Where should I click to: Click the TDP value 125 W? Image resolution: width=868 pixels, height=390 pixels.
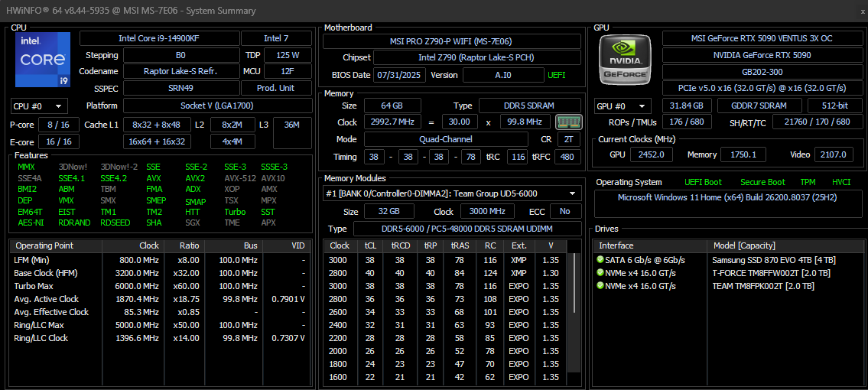[288, 55]
